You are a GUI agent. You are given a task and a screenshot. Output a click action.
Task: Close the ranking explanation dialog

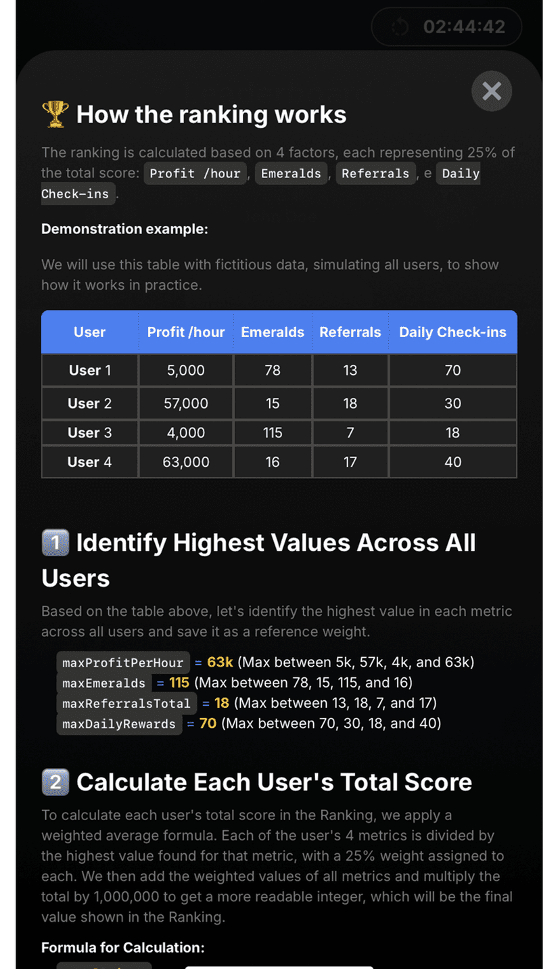pyautogui.click(x=492, y=91)
